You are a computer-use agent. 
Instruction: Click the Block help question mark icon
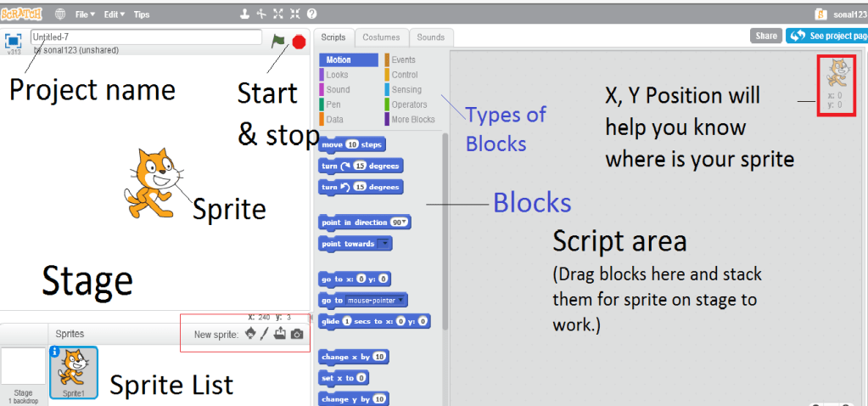tap(311, 14)
